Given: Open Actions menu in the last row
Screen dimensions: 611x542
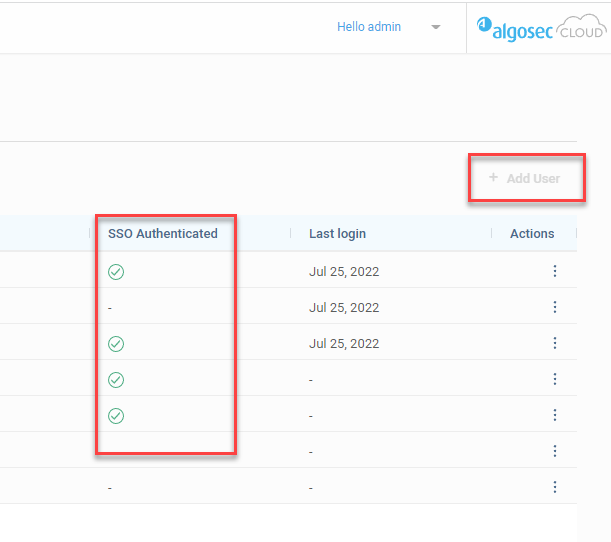Looking at the screenshot, I should 555,487.
